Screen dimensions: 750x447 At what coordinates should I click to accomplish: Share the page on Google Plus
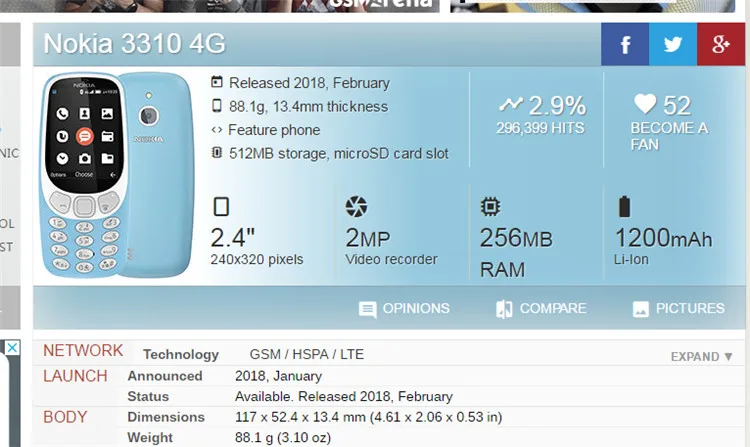click(x=721, y=44)
